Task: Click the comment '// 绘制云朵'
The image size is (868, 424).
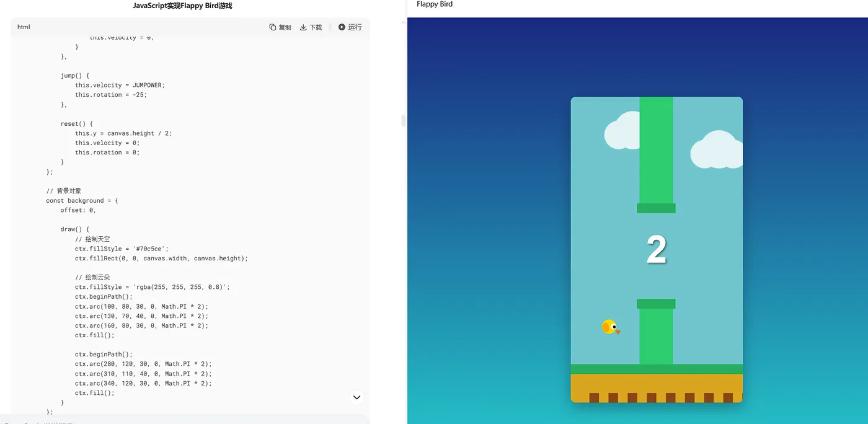Action: coord(92,278)
